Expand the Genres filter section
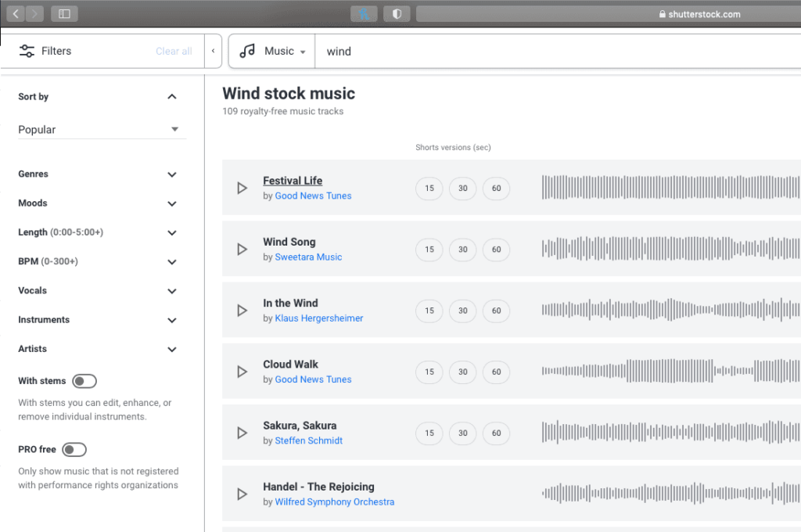 (x=171, y=174)
